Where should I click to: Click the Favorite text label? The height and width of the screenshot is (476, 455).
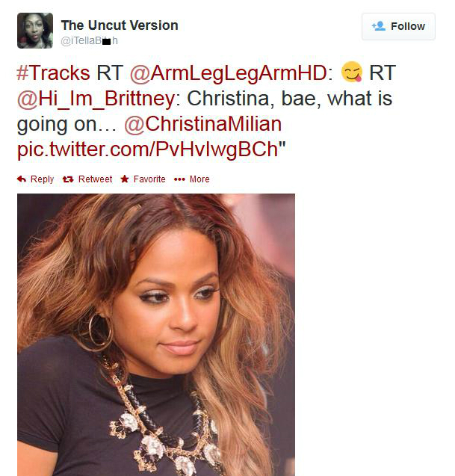[149, 179]
